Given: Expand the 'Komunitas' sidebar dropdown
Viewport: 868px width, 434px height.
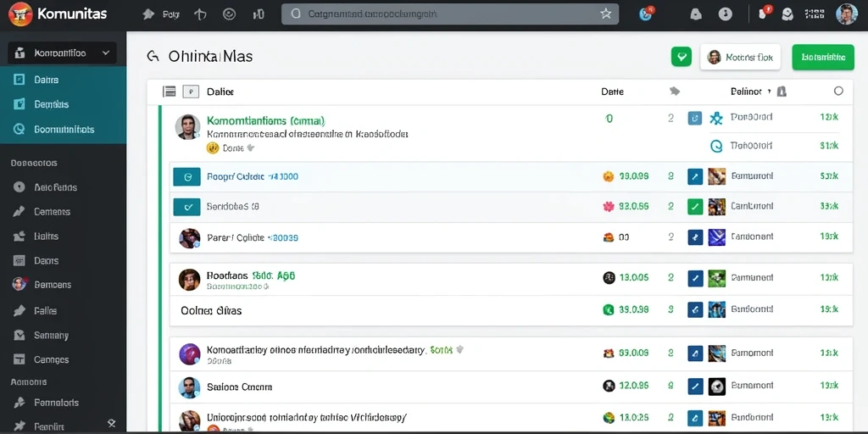Looking at the screenshot, I should 63,53.
